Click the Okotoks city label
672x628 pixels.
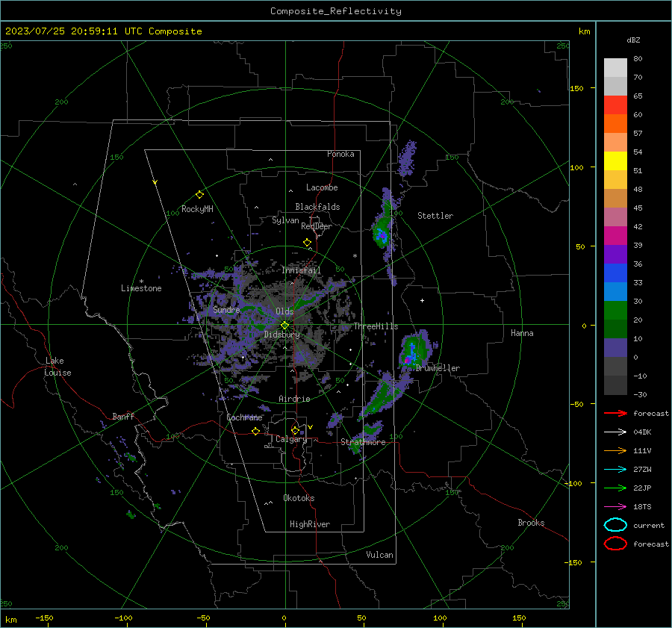click(x=299, y=498)
